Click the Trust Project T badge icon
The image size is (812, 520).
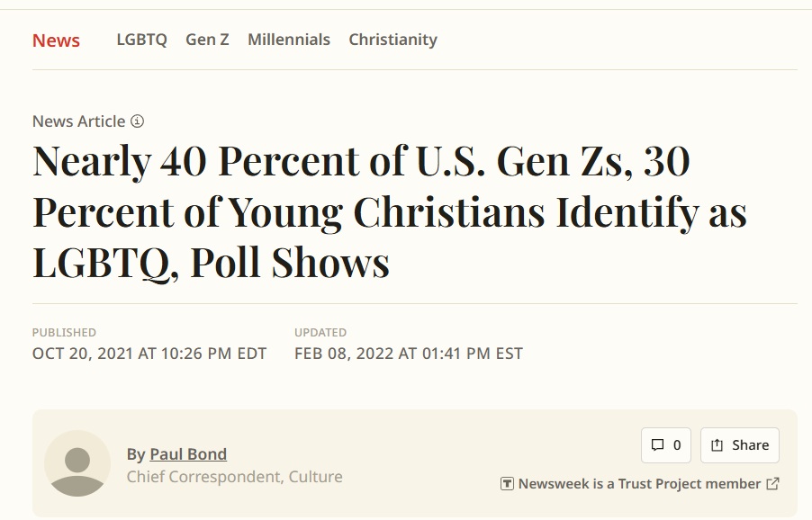[507, 484]
